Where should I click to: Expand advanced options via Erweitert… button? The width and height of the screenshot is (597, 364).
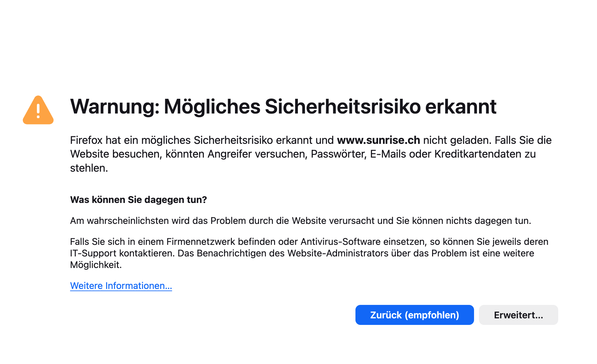click(x=518, y=315)
